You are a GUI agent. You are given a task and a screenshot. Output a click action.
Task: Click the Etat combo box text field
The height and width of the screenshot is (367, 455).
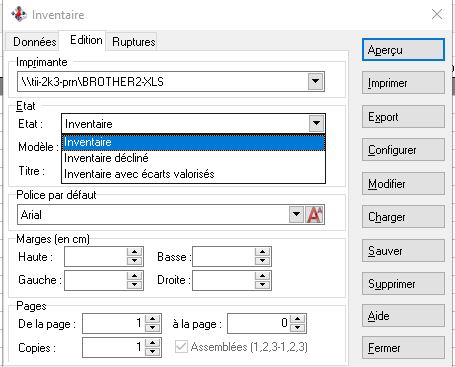[x=185, y=124]
